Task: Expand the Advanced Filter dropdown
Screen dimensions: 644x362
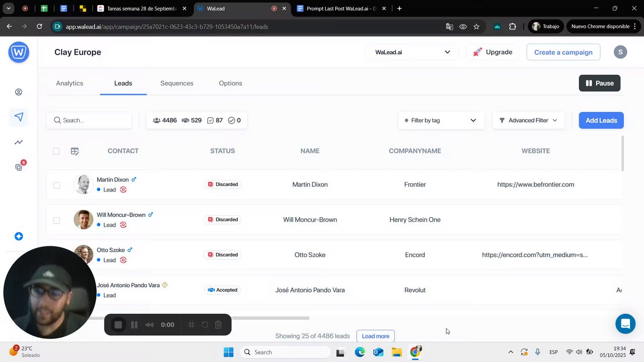Action: [528, 120]
